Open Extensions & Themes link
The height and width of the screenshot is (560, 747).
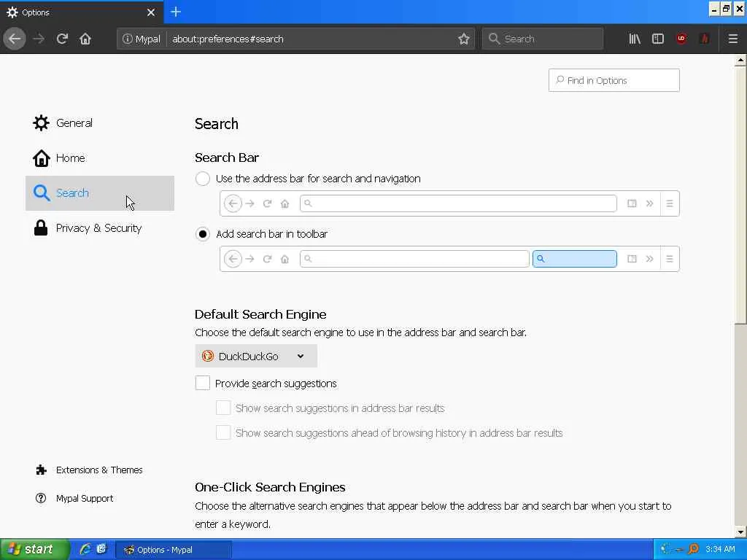point(98,470)
